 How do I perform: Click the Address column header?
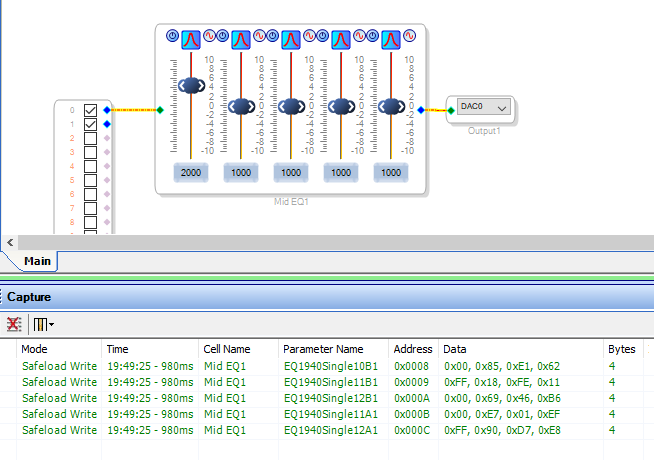(413, 349)
